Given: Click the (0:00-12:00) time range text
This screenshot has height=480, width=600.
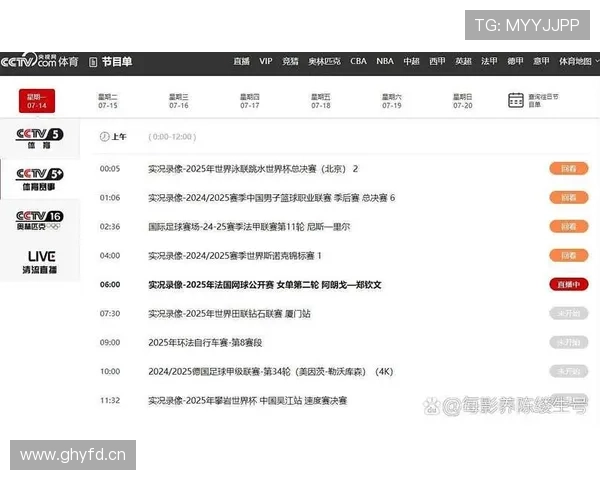Looking at the screenshot, I should [172, 137].
